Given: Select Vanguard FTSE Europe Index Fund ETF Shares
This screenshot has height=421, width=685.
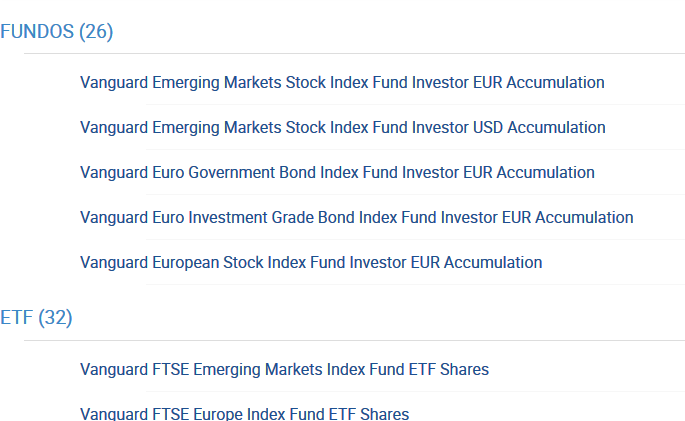Looking at the screenshot, I should click(244, 414).
